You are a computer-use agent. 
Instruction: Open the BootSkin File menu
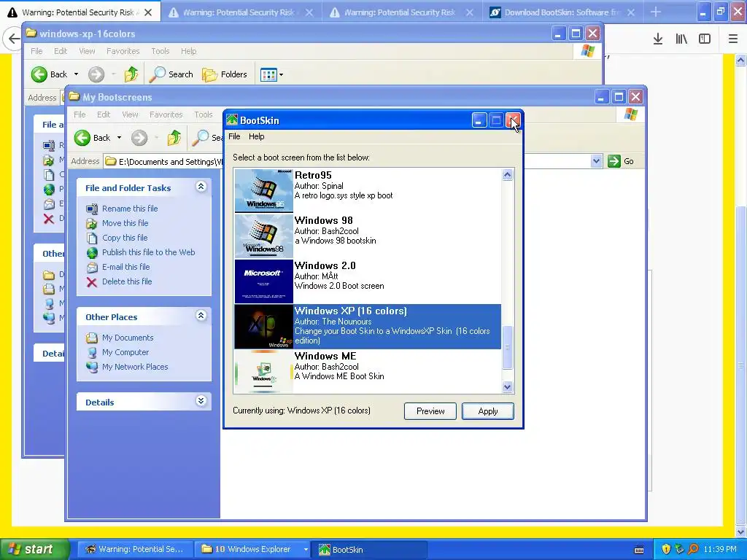[x=234, y=136]
